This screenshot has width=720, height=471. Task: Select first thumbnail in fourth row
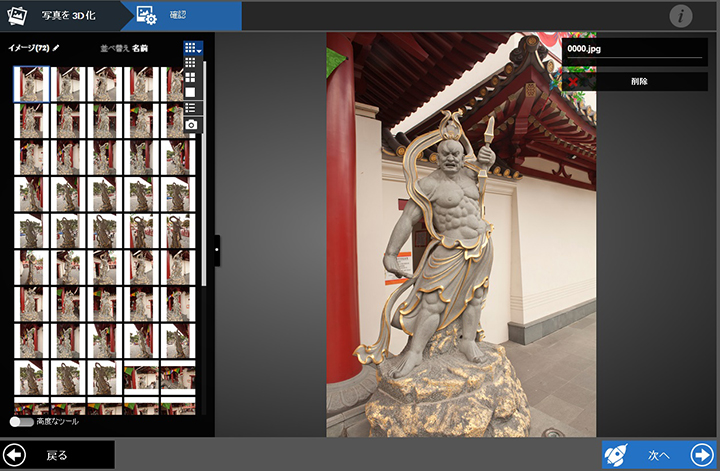31,194
